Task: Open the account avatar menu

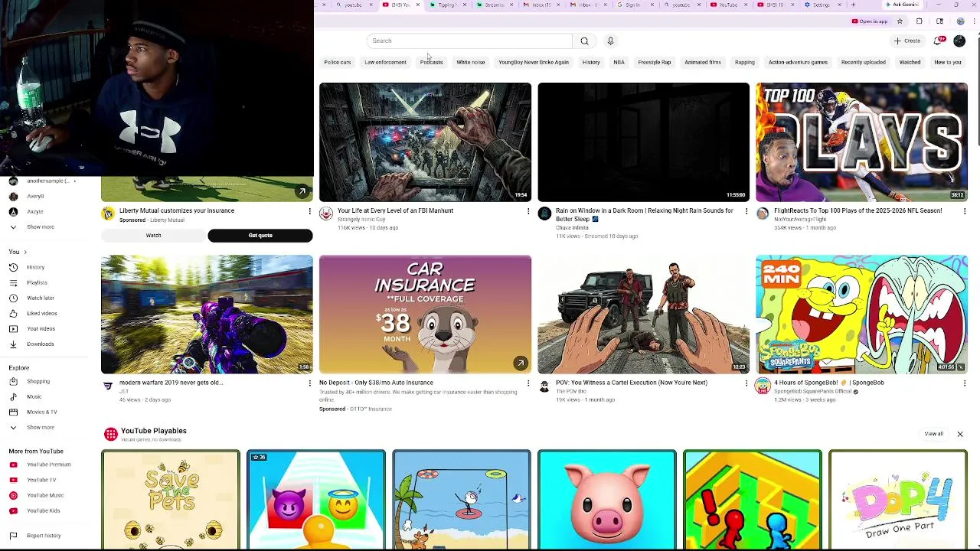Action: pyautogui.click(x=959, y=41)
